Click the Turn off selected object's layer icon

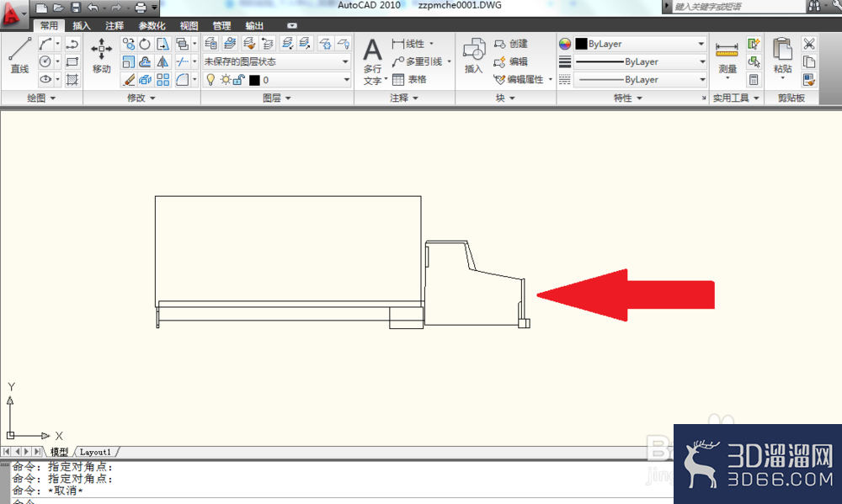click(344, 43)
